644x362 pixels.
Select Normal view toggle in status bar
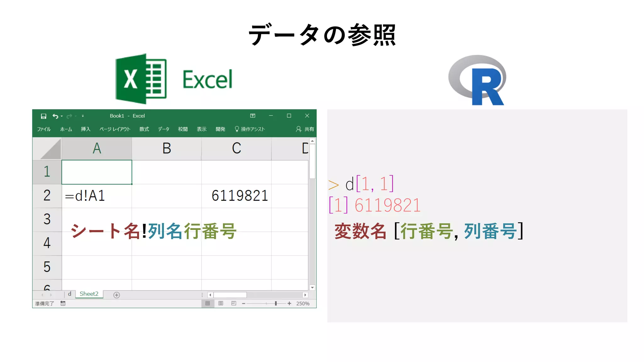(208, 303)
